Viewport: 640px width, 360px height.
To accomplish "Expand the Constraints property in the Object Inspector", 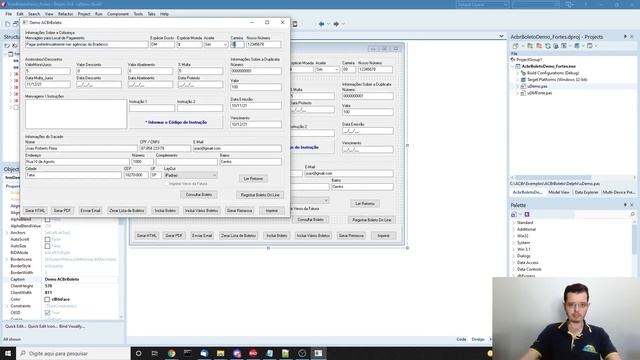I will tap(7, 306).
